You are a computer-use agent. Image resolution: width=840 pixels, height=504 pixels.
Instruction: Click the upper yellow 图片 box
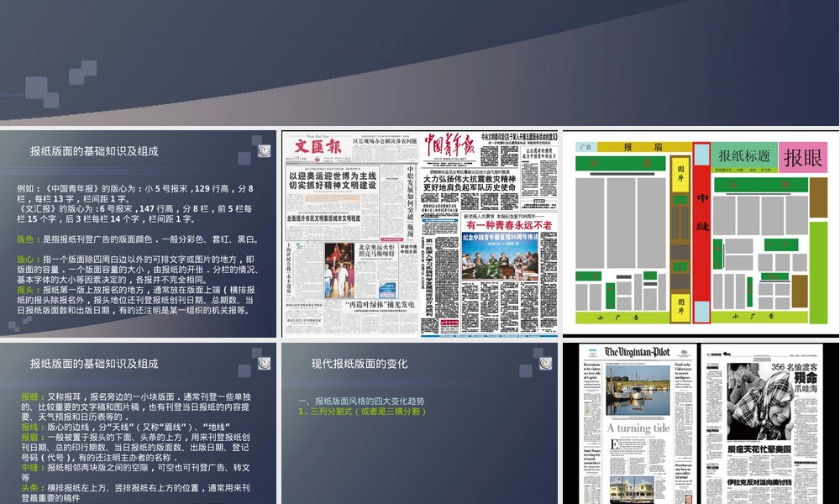point(680,175)
